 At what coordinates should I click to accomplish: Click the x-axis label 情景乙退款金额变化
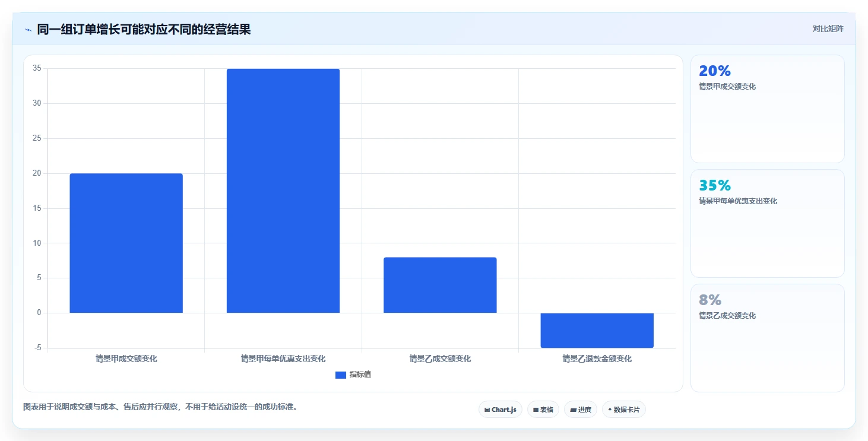[x=597, y=358]
